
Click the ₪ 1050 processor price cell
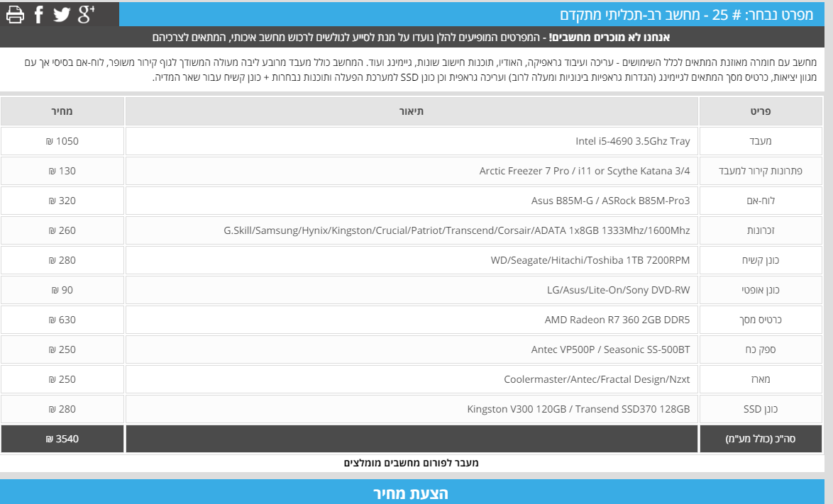pos(62,141)
